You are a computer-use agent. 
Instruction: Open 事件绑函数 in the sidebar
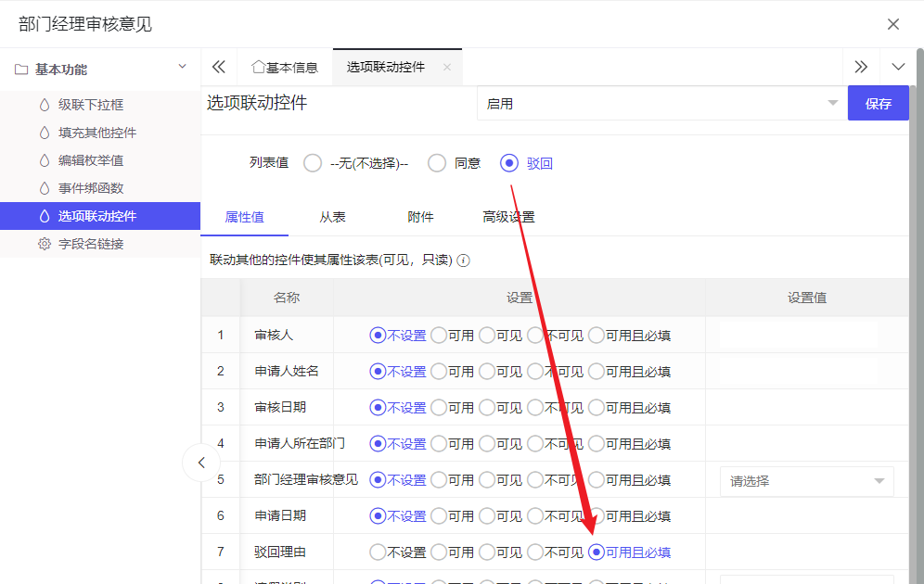coord(91,188)
